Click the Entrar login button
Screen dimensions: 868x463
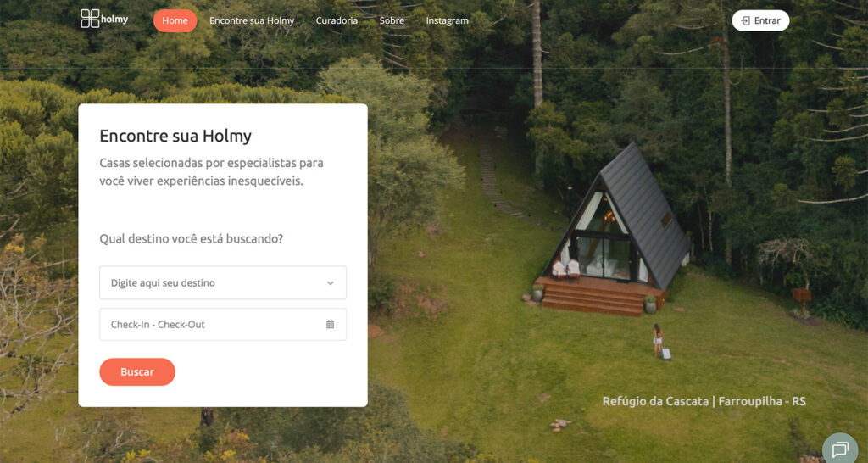point(760,20)
